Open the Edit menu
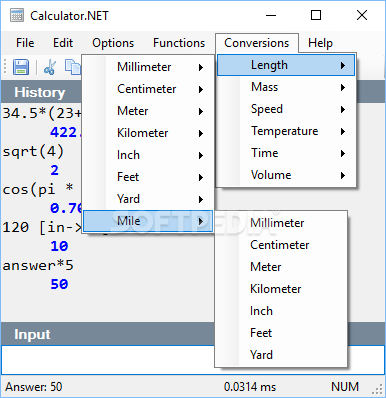 pyautogui.click(x=63, y=43)
